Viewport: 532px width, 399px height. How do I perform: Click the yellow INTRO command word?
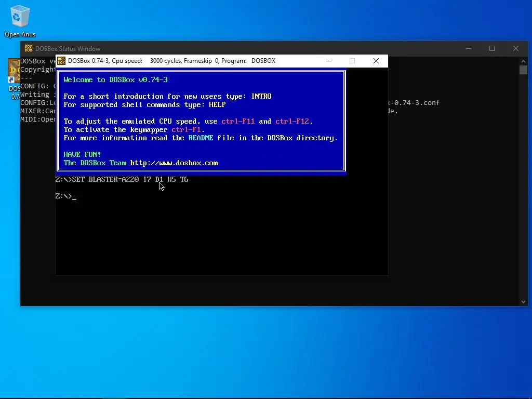261,96
